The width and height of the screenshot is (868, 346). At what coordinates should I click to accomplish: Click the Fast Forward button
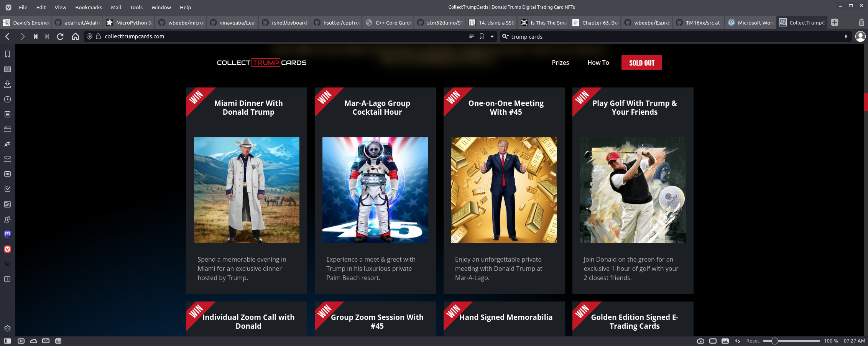click(x=47, y=36)
